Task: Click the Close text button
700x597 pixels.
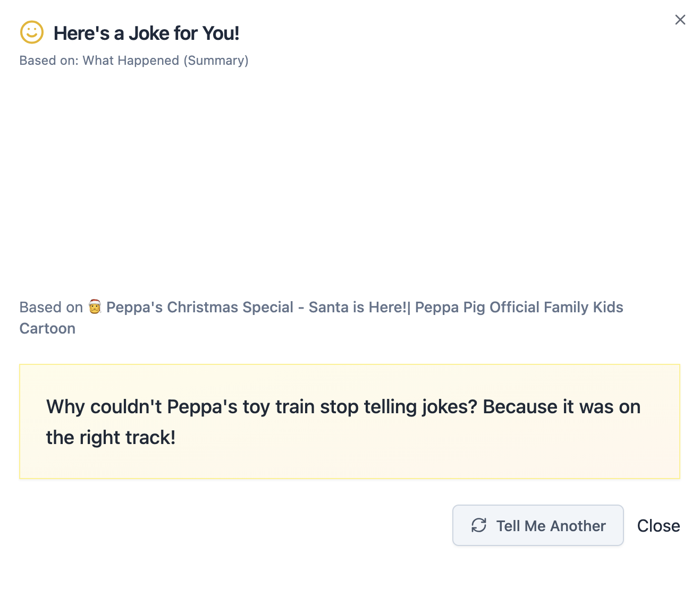Action: 658,526
